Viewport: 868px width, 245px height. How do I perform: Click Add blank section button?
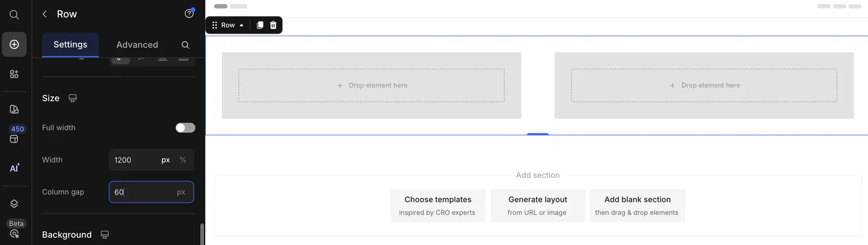point(637,205)
